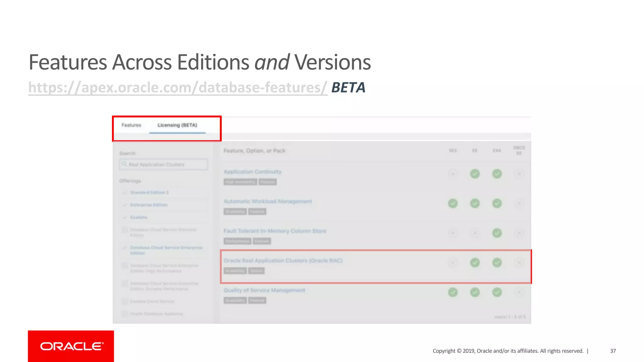Click the SE2 unavailable icon in Oracle RAC row
This screenshot has width=644, height=362.
[x=453, y=262]
